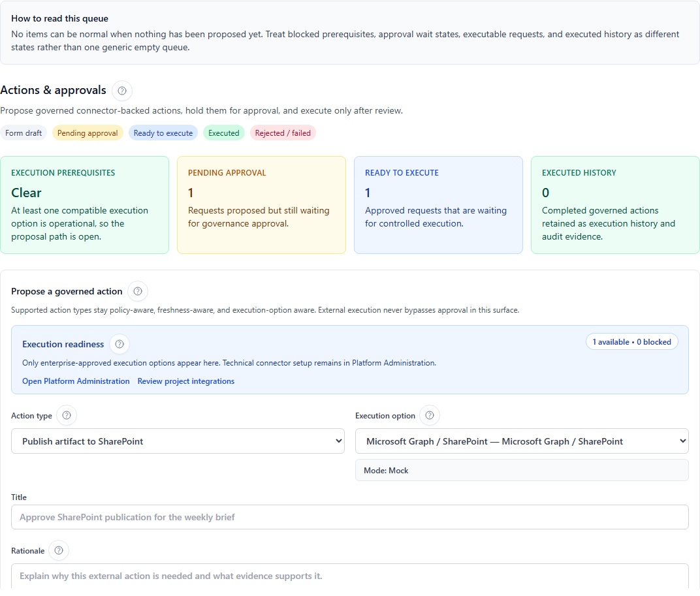
Task: Click the Rejected / failed chip
Action: pos(283,133)
